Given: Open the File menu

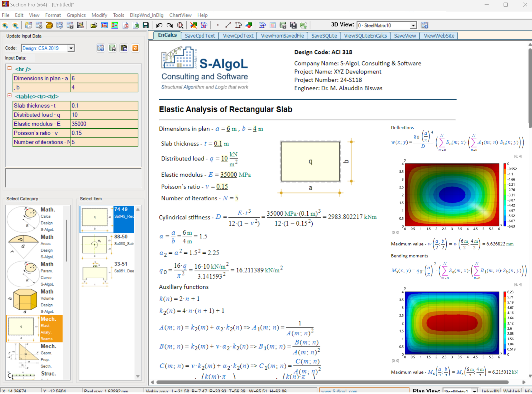Looking at the screenshot, I should click(5, 15).
